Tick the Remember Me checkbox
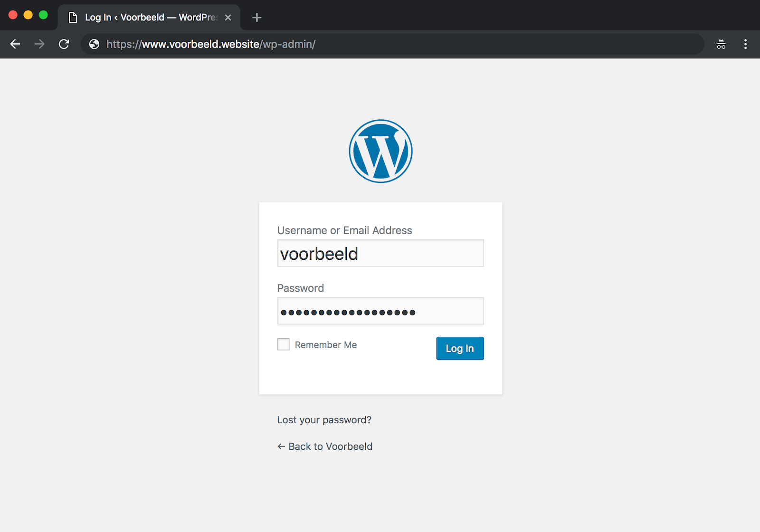 (x=284, y=344)
